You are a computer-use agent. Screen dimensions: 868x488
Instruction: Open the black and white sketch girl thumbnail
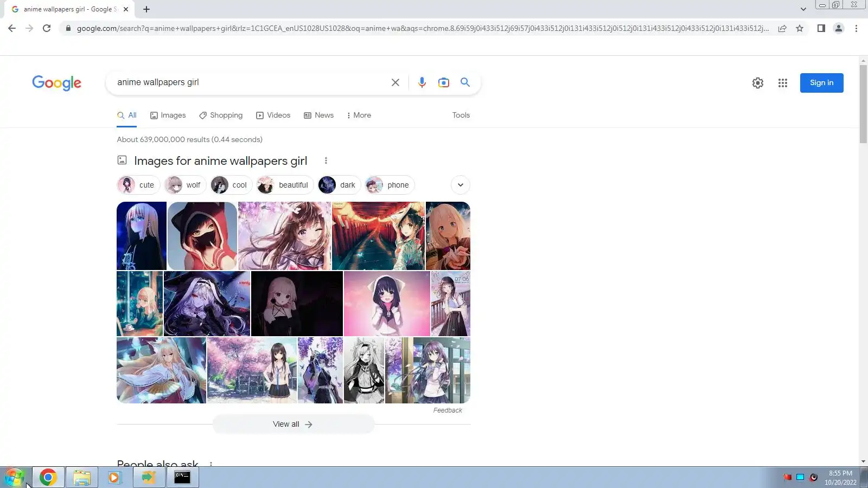click(364, 370)
